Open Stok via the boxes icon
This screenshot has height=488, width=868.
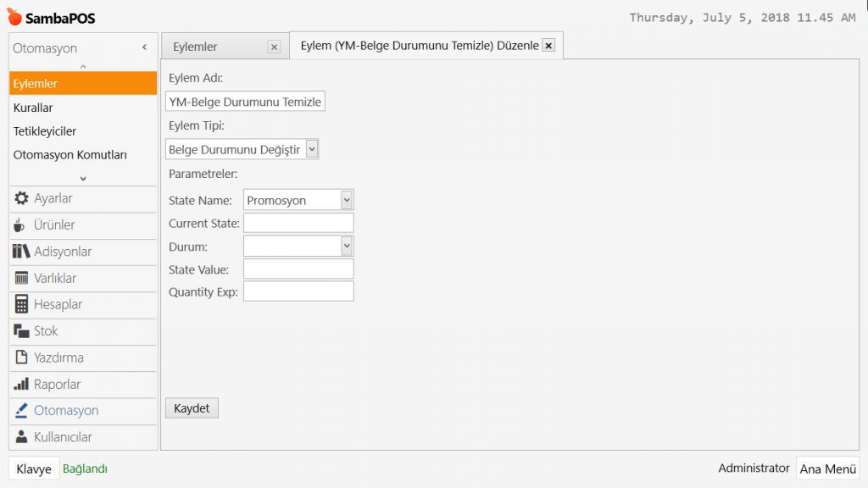coord(22,331)
